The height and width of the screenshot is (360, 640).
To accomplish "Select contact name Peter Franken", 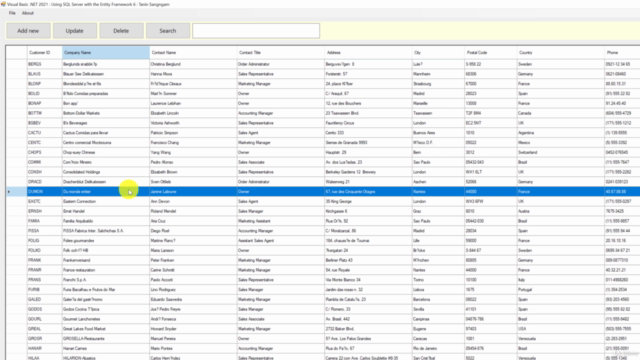I will [193, 260].
